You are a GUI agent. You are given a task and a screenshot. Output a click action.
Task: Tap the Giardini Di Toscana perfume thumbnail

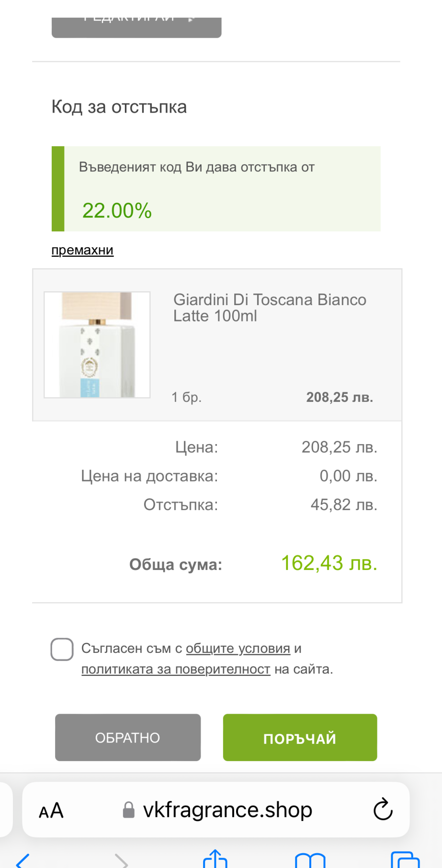point(97,344)
